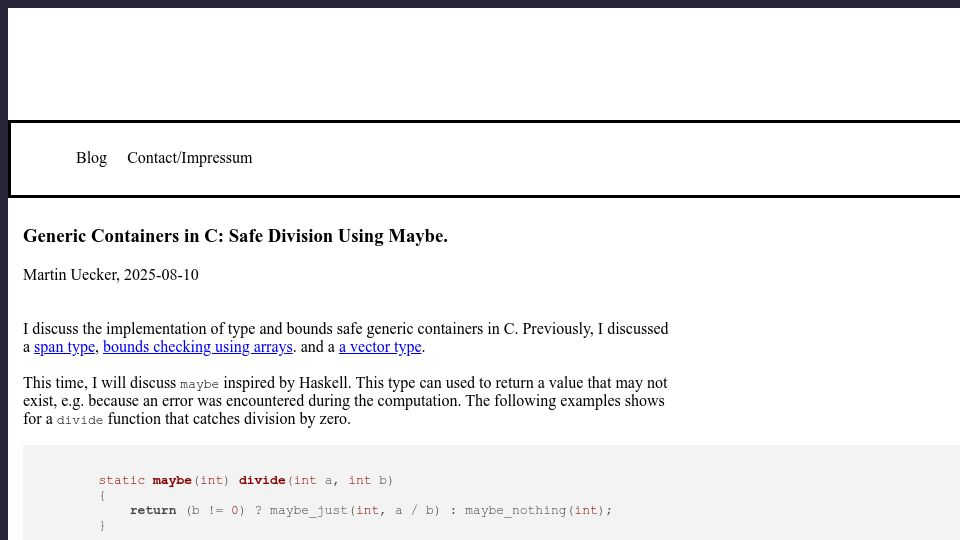This screenshot has height=540, width=960.
Task: Follow the 'bounds checking using arrays' link
Action: tap(198, 347)
